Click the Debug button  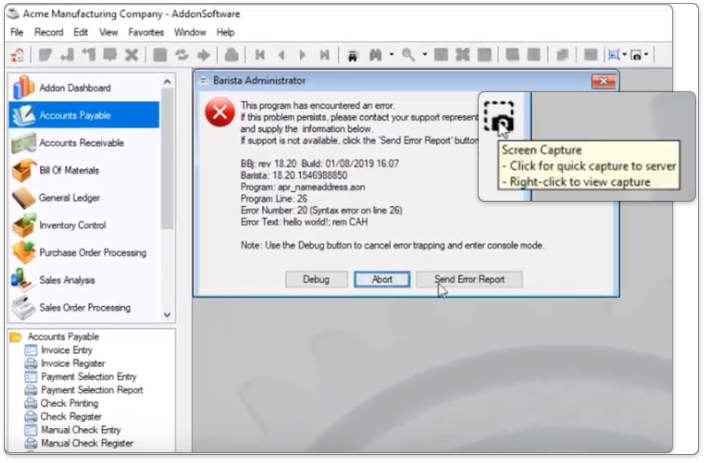point(316,280)
